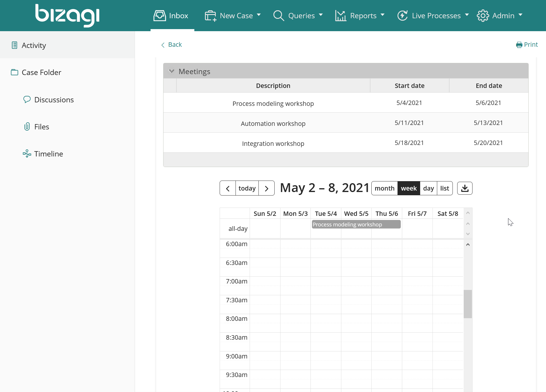This screenshot has width=546, height=392.
Task: Open the Reports menu
Action: 360,16
